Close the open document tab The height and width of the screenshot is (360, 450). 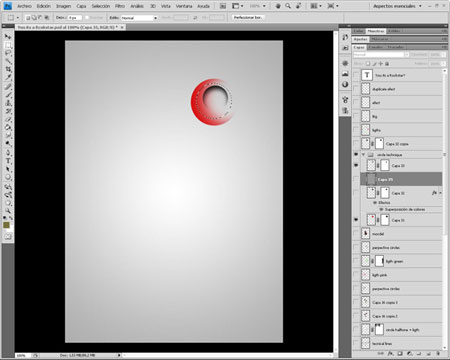tap(122, 27)
